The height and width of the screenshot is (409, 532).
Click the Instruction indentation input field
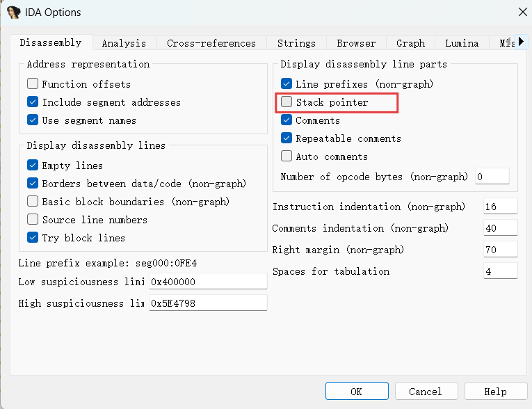tap(500, 207)
